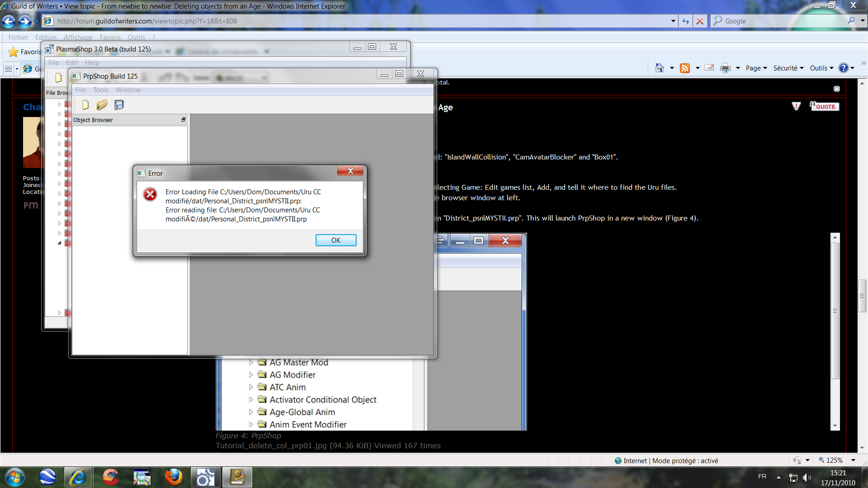Click the Home icon in IE command bar

point(659,68)
